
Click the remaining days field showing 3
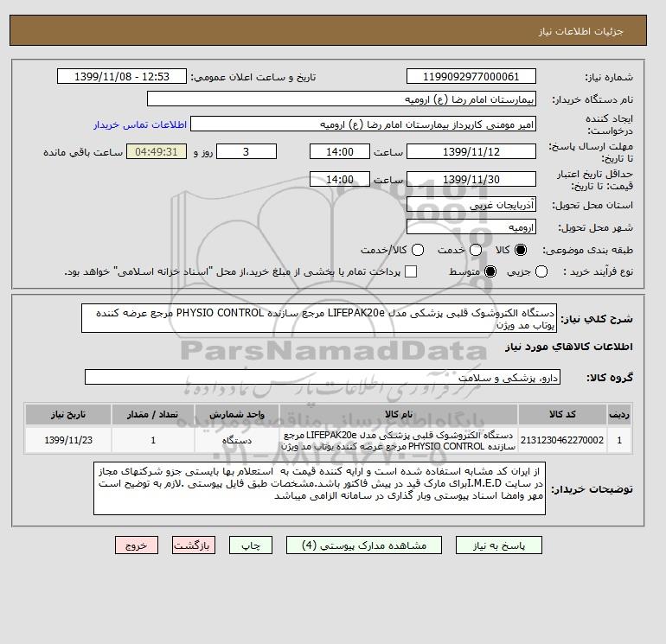click(x=247, y=151)
